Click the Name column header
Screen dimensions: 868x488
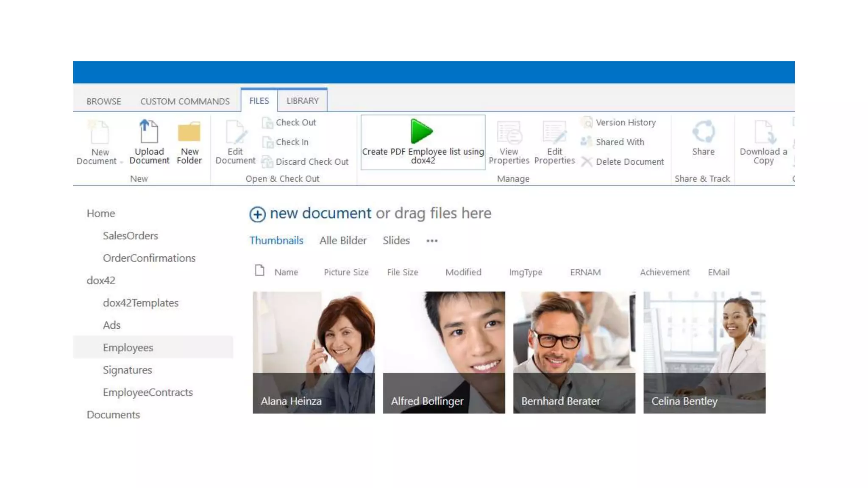286,272
